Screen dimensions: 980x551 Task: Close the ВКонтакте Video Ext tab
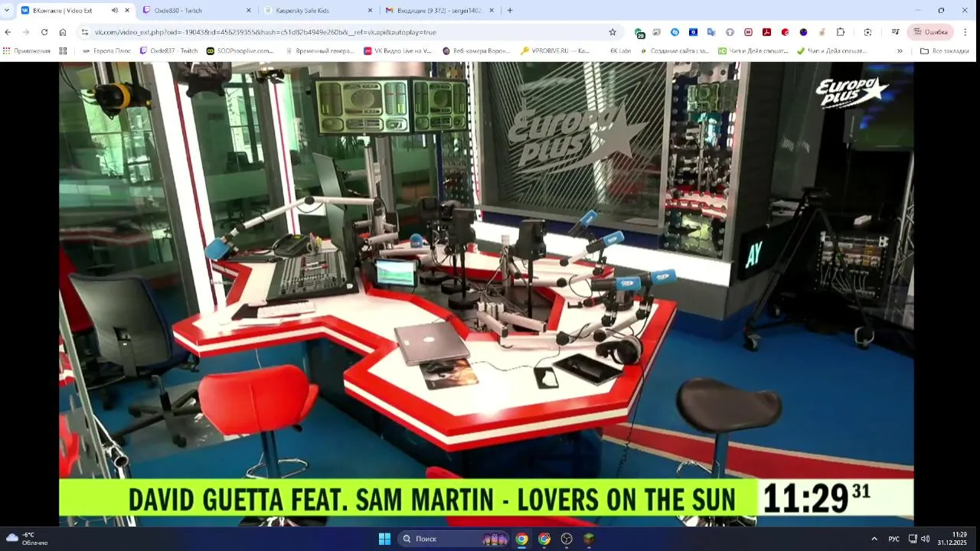coord(127,11)
